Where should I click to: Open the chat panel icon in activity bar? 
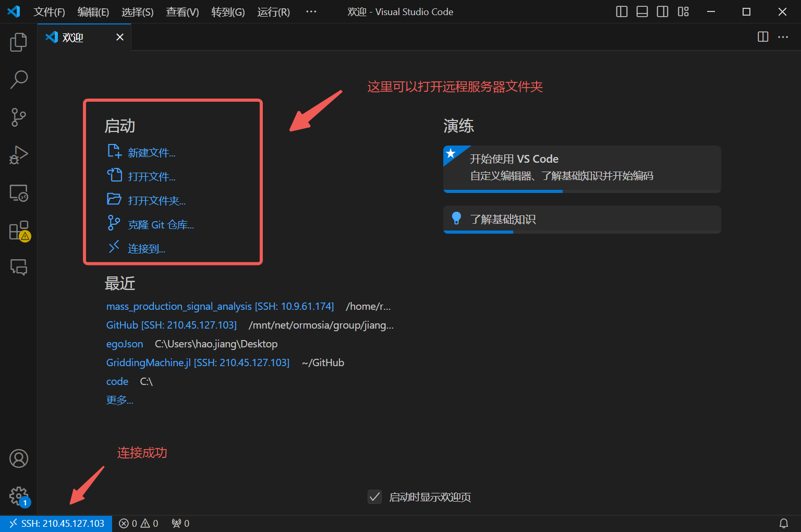(x=19, y=268)
